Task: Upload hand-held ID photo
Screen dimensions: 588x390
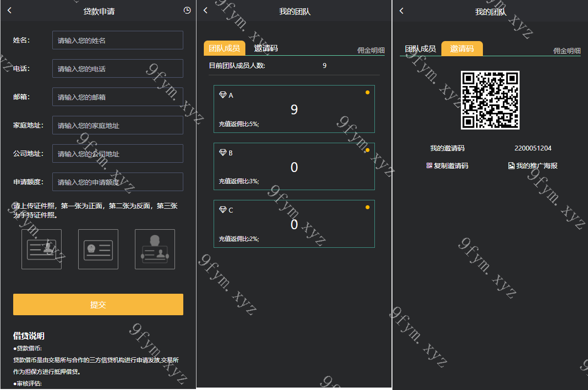Action: [155, 249]
